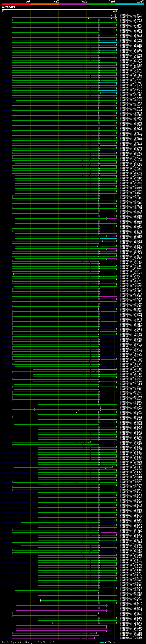This screenshot has width=146, height=644.
Task: Select the UniRef100_C4PG28 label
Action: [131, 53]
